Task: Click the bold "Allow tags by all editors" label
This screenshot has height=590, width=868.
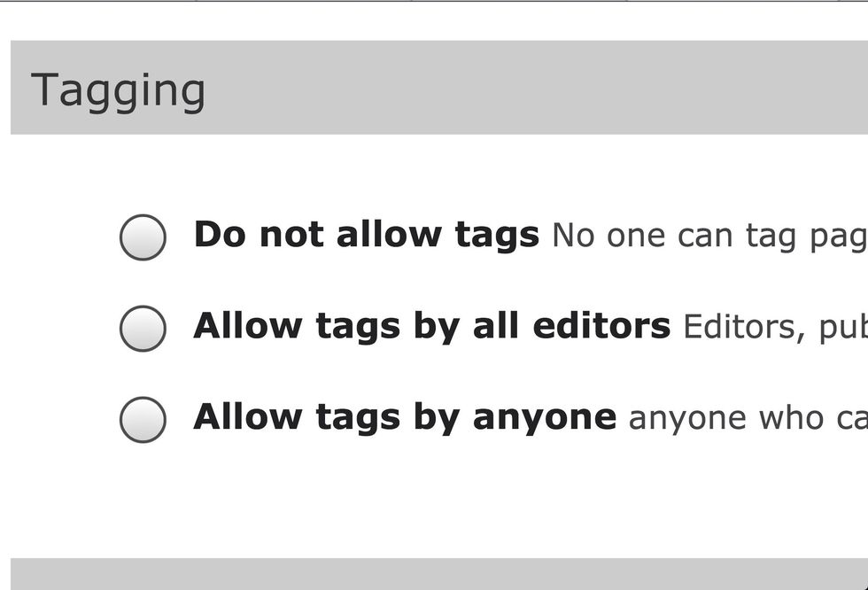Action: [431, 326]
